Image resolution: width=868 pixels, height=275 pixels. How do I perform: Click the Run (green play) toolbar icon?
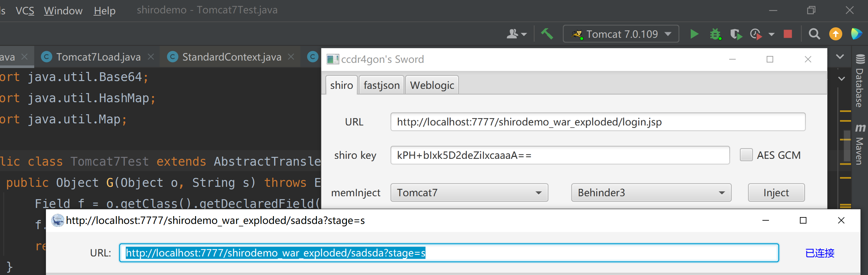[x=694, y=34]
